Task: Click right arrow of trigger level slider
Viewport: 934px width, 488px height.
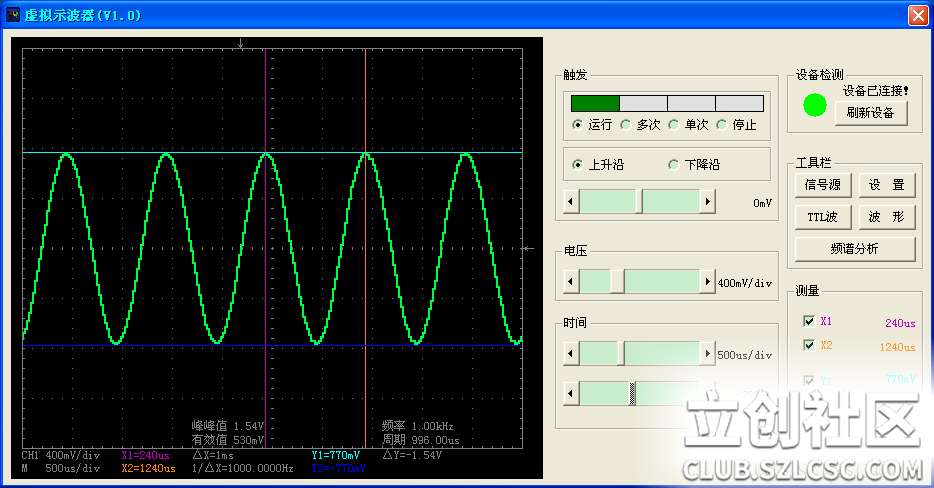Action: [708, 201]
